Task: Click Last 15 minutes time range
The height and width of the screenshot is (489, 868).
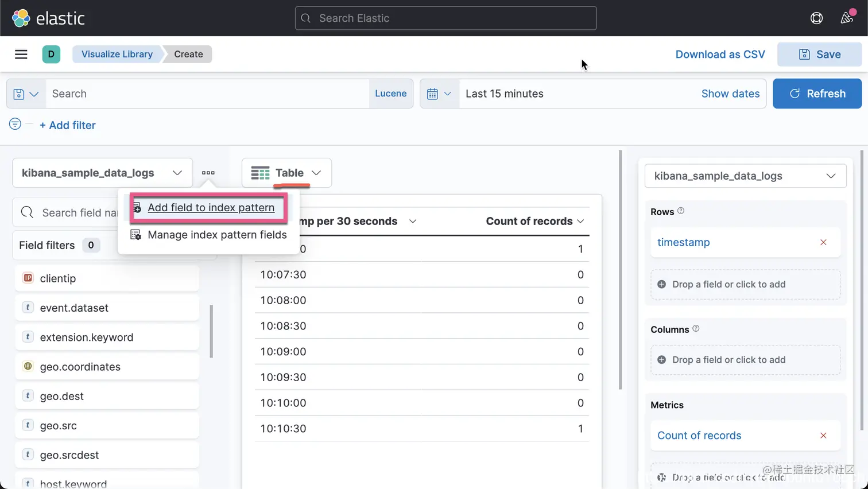Action: pyautogui.click(x=505, y=94)
